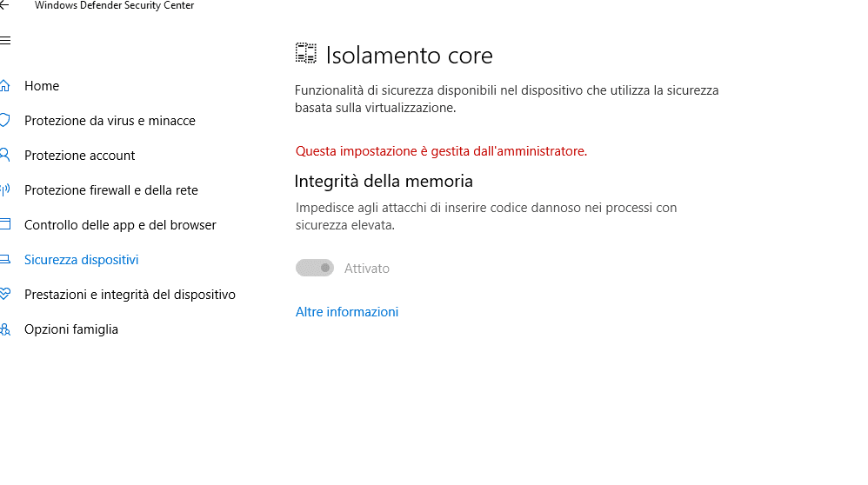Viewport: 868px width, 485px height.
Task: Click the back arrow in the title bar
Action: tap(4, 5)
